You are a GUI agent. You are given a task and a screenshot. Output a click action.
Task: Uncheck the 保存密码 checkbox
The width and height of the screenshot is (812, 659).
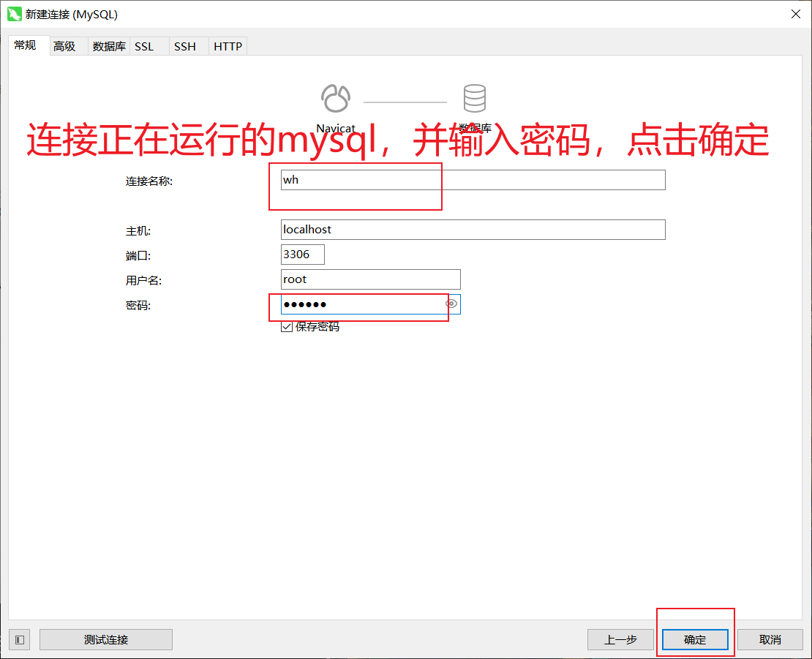[286, 327]
